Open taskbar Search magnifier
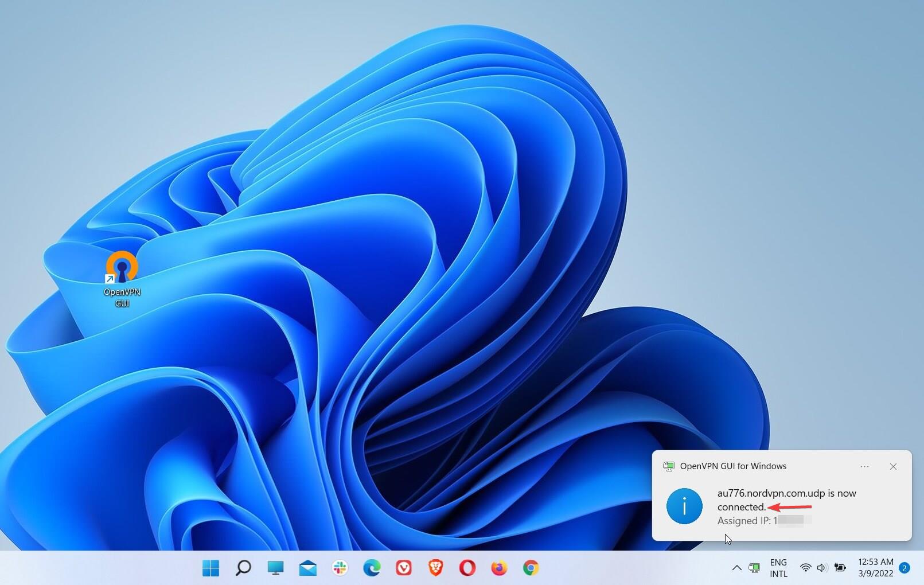Screen dimensions: 924x585 click(243, 568)
